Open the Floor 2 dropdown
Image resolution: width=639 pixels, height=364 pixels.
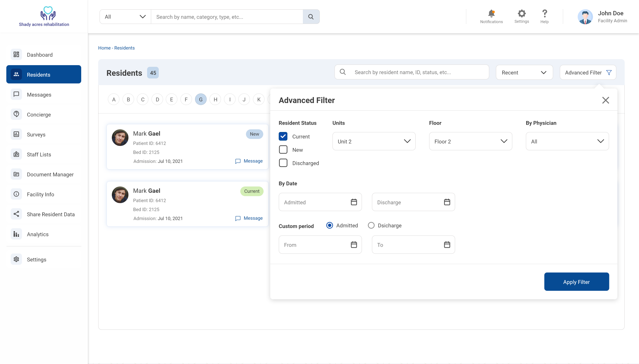(470, 141)
